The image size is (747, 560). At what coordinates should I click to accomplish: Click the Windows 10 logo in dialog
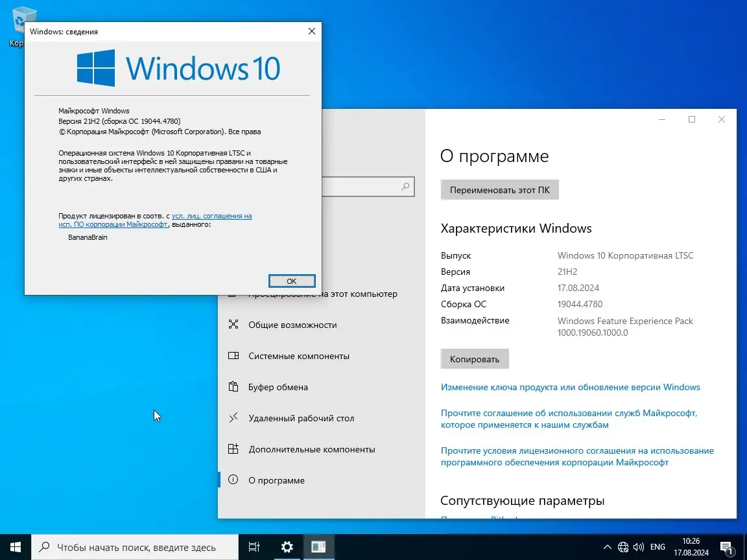point(179,68)
